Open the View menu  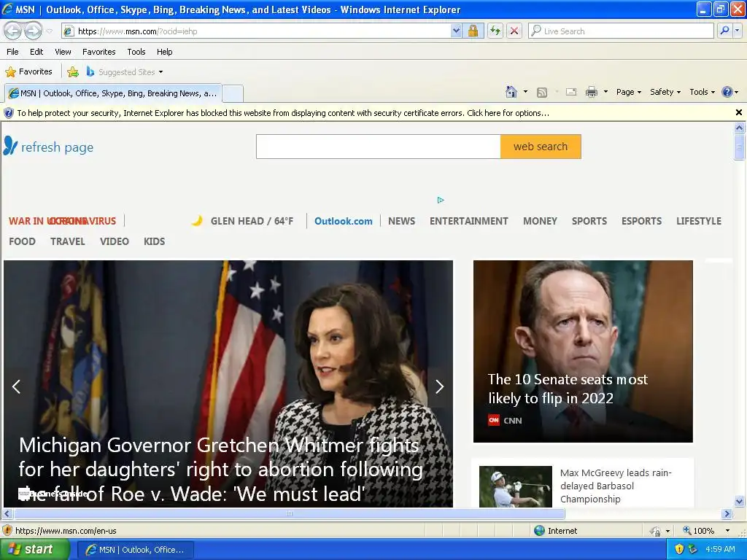63,52
